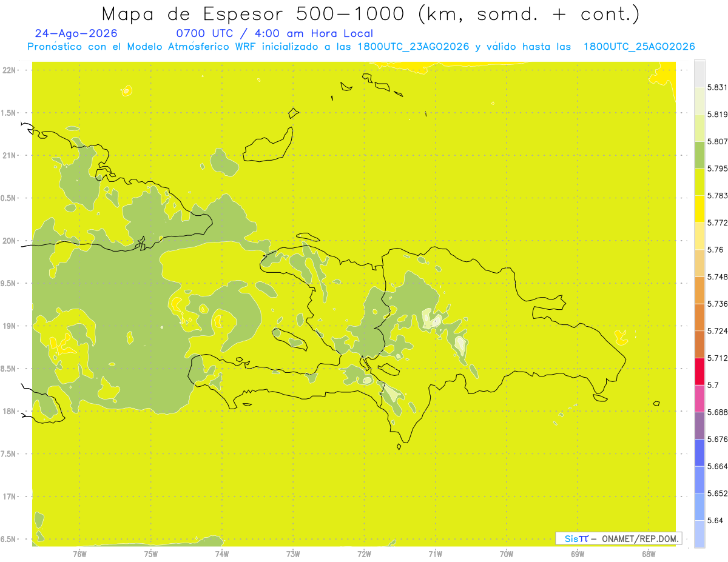Click the '5.652' legend value
Viewport: 728px width, 562px height.
[x=718, y=493]
